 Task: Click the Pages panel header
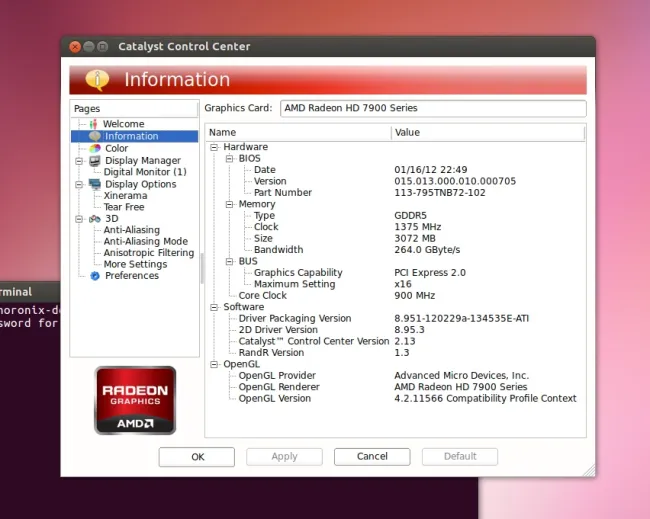click(134, 109)
